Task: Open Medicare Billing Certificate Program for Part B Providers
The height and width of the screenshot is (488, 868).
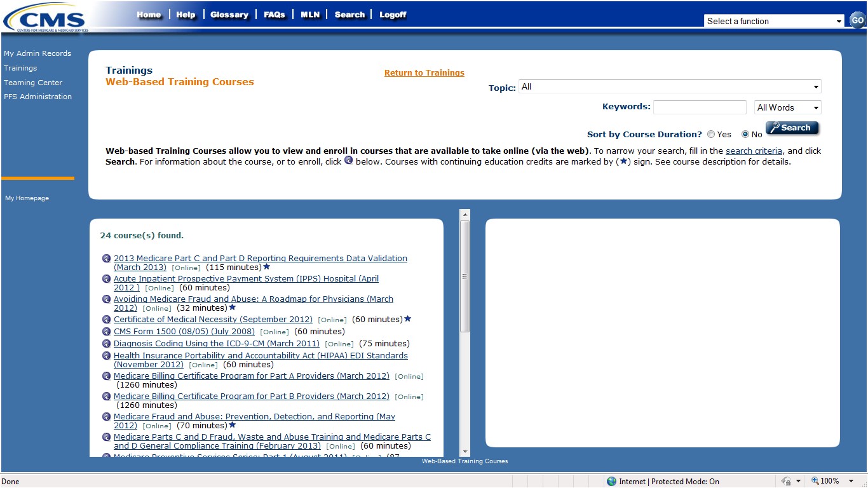Action: (252, 396)
